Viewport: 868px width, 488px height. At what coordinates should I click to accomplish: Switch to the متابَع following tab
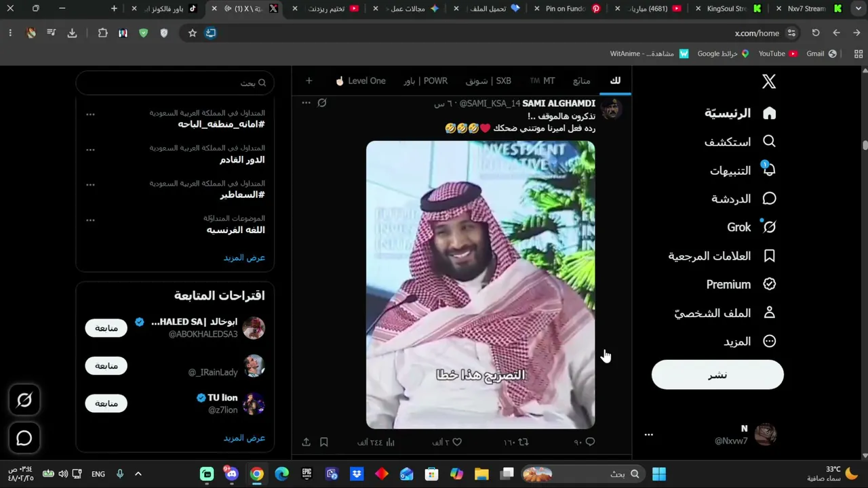tap(582, 81)
